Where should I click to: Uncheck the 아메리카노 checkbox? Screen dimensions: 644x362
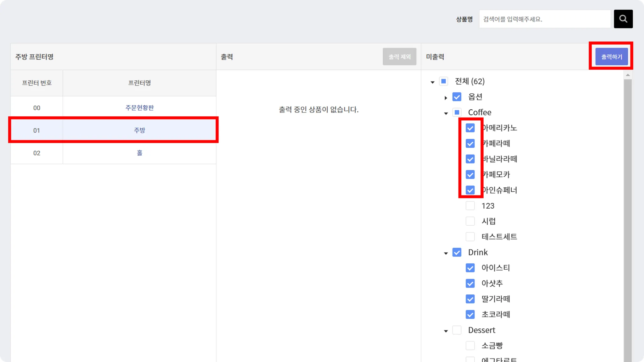(x=470, y=128)
